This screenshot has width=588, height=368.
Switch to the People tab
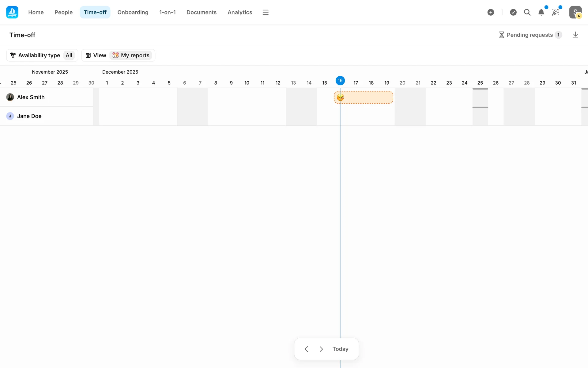[x=63, y=12]
